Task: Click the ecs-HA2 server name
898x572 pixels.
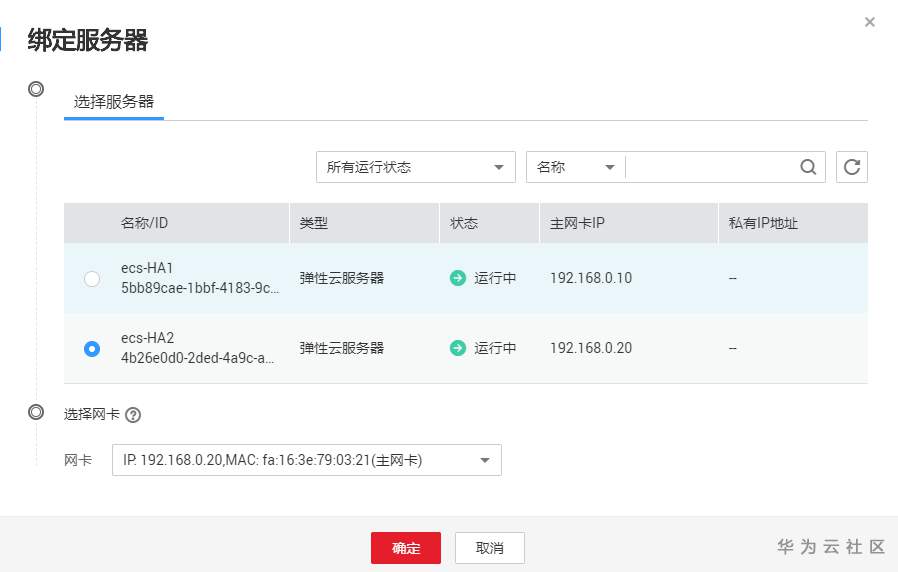Action: [x=147, y=338]
